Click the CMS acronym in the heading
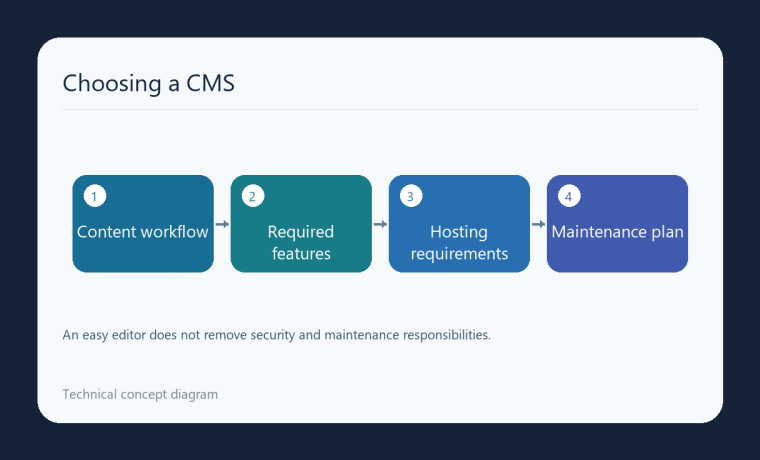 (x=210, y=83)
